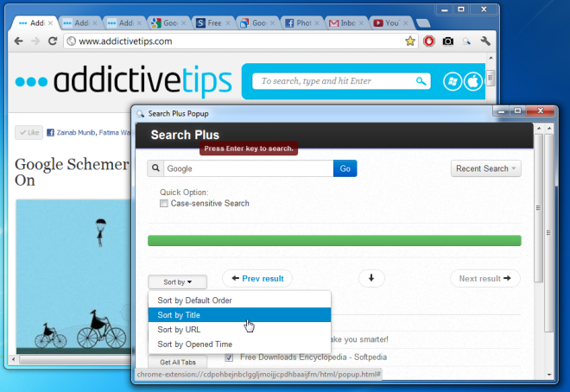570x392 pixels.
Task: Expand the Recent Search dropdown
Action: pos(485,168)
